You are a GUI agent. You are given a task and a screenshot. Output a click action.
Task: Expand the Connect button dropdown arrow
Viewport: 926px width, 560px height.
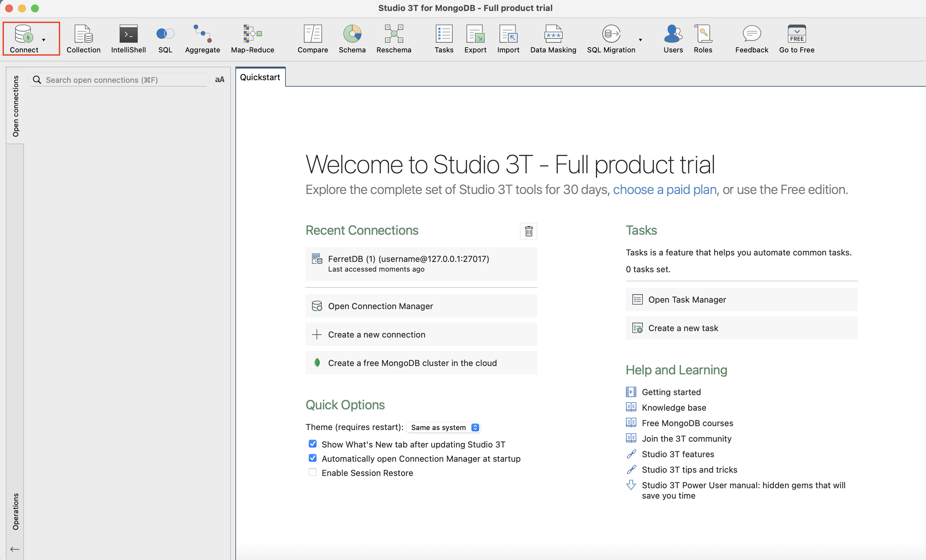[44, 40]
